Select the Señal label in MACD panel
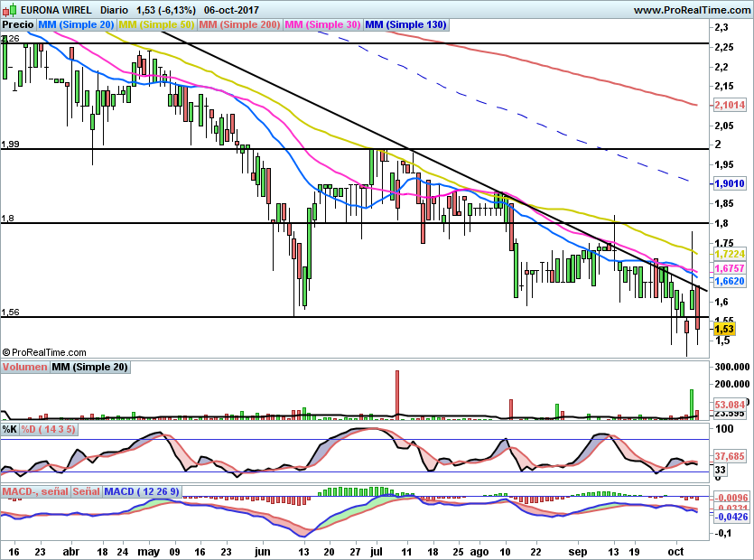Image resolution: width=754 pixels, height=560 pixels. tap(86, 491)
